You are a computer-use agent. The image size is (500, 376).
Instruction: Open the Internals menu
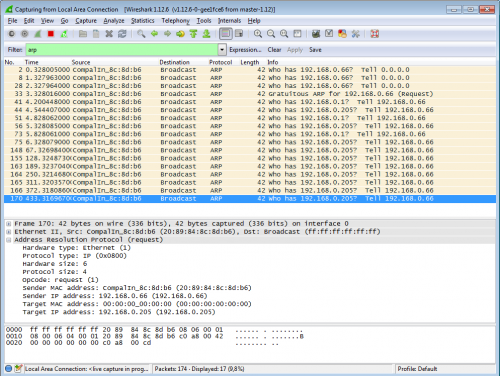[x=229, y=21]
